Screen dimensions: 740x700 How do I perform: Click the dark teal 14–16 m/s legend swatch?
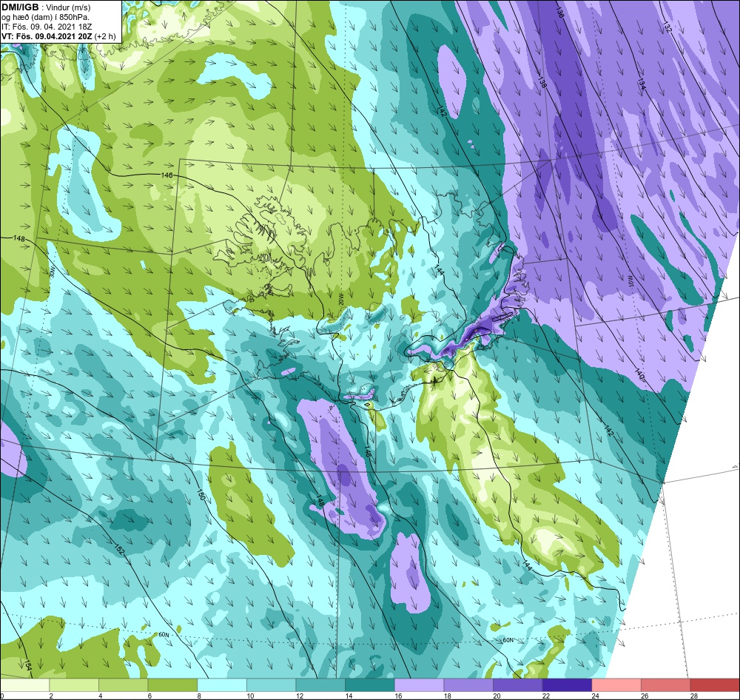click(370, 685)
